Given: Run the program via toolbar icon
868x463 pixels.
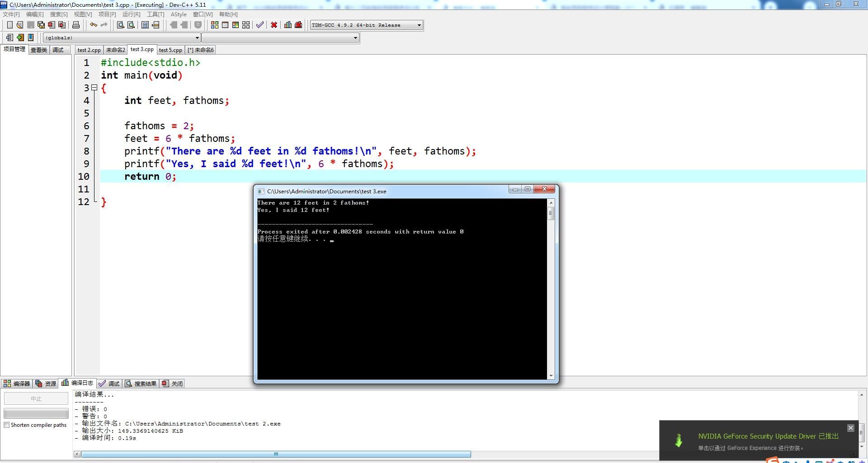Looking at the screenshot, I should coord(225,25).
